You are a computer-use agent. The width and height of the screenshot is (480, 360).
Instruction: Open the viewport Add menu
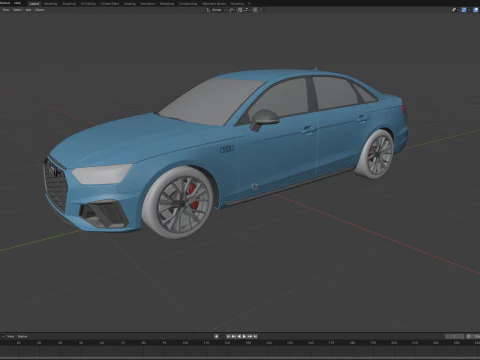point(28,10)
